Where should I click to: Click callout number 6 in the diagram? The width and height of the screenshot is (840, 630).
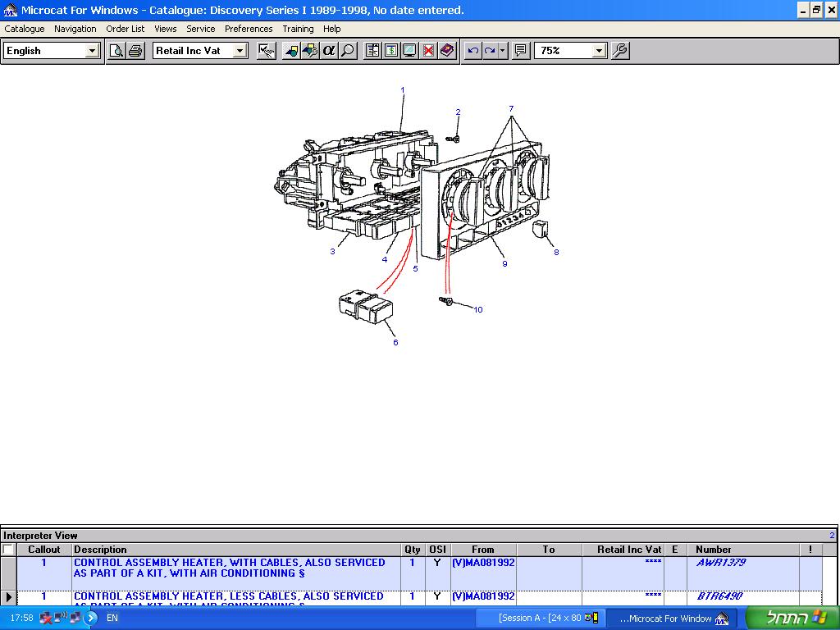tap(395, 342)
